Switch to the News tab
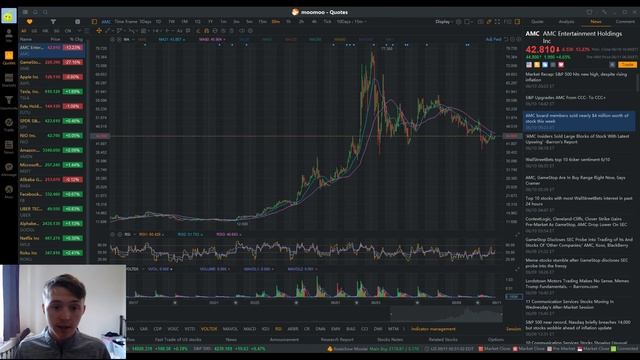 (x=596, y=22)
